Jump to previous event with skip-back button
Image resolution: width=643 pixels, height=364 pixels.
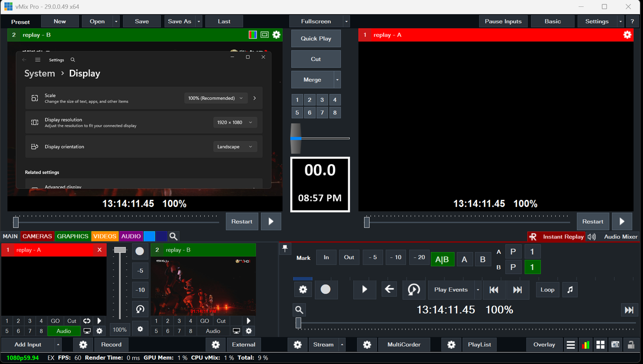(x=494, y=290)
